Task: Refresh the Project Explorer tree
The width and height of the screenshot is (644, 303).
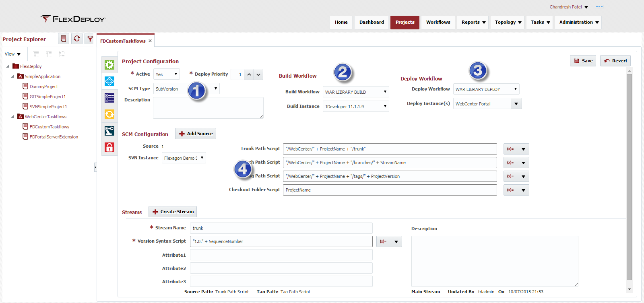Action: tap(77, 39)
